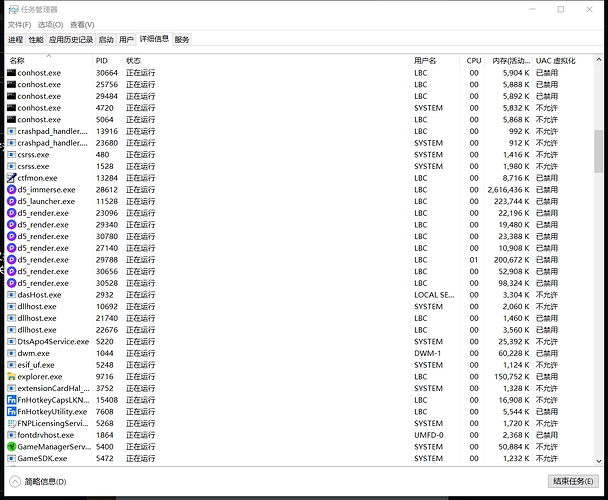This screenshot has width=608, height=500.
Task: Click the ctfmon.exe process icon
Action: 11,178
